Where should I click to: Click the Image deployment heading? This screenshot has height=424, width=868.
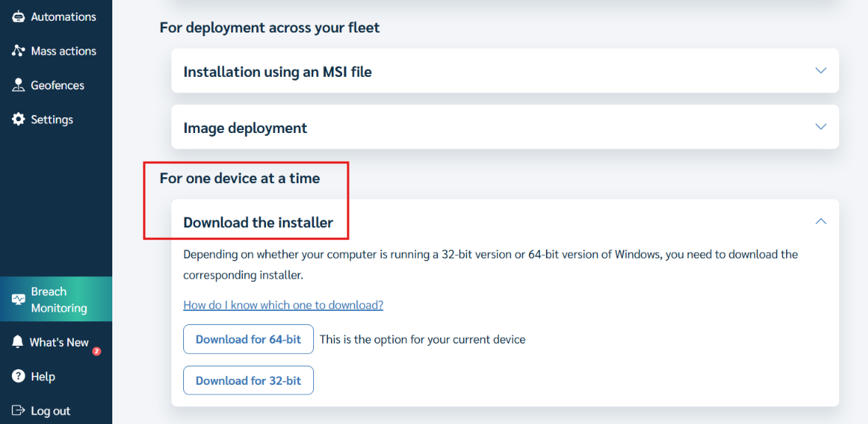click(245, 128)
